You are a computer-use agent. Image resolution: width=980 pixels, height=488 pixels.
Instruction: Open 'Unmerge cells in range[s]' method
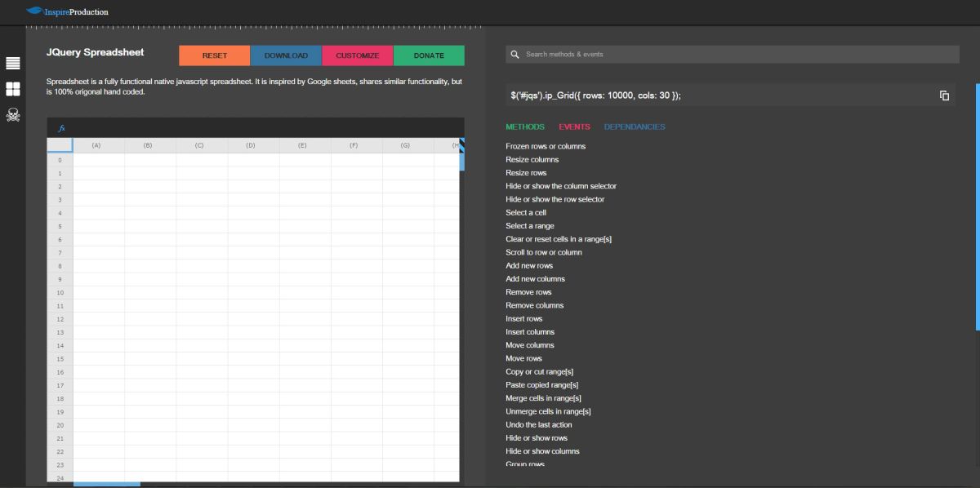tap(548, 411)
